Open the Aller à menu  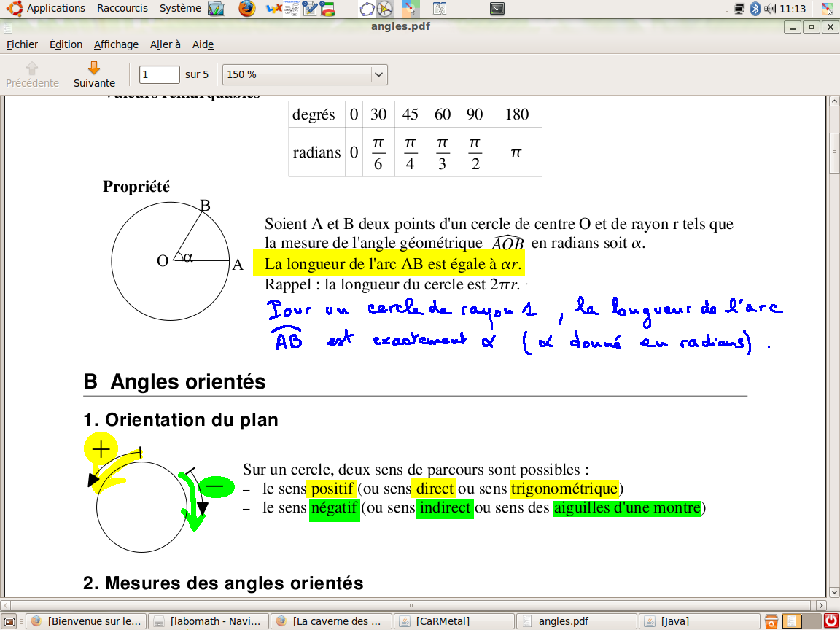click(166, 44)
